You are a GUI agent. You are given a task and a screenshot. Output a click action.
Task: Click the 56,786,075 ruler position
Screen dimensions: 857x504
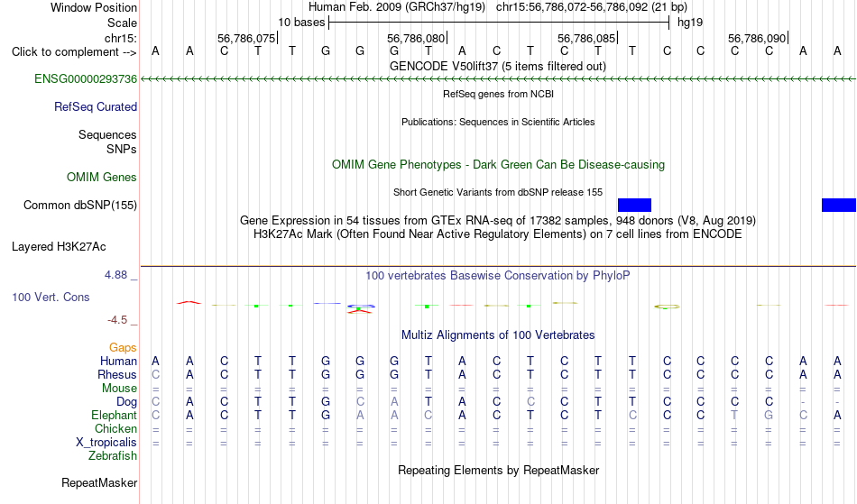pyautogui.click(x=246, y=39)
